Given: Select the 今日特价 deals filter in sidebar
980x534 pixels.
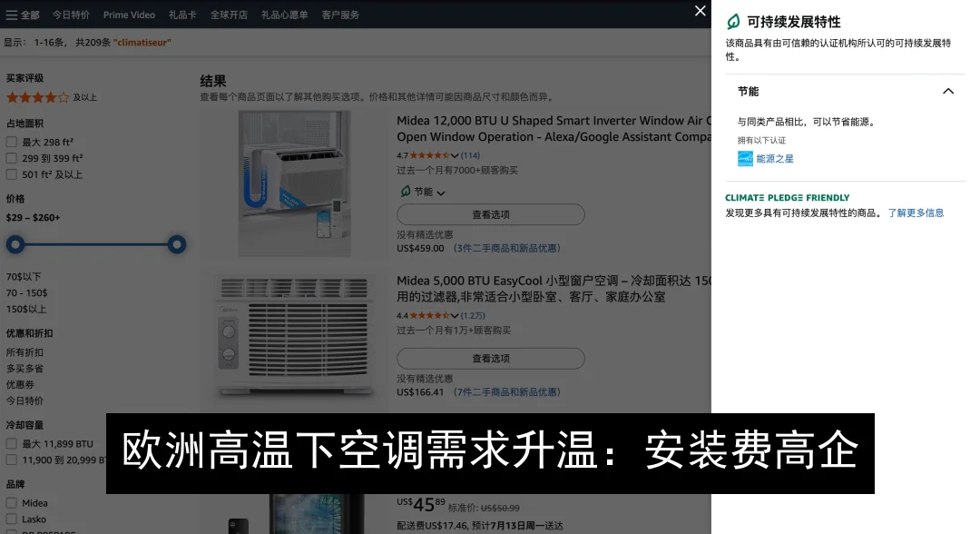Looking at the screenshot, I should 25,401.
